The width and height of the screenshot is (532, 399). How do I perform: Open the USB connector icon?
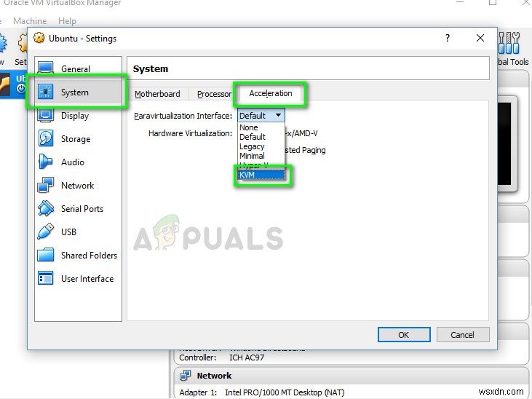pyautogui.click(x=45, y=232)
